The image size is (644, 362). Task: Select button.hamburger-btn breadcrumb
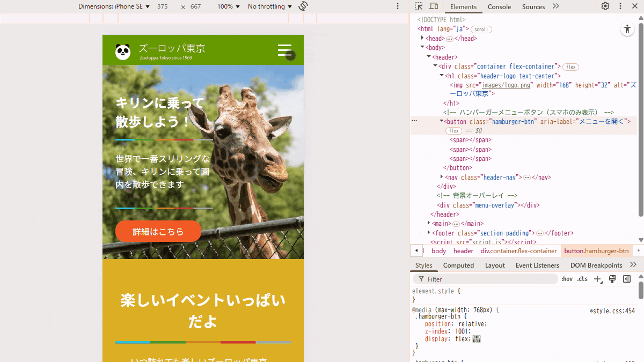(596, 250)
